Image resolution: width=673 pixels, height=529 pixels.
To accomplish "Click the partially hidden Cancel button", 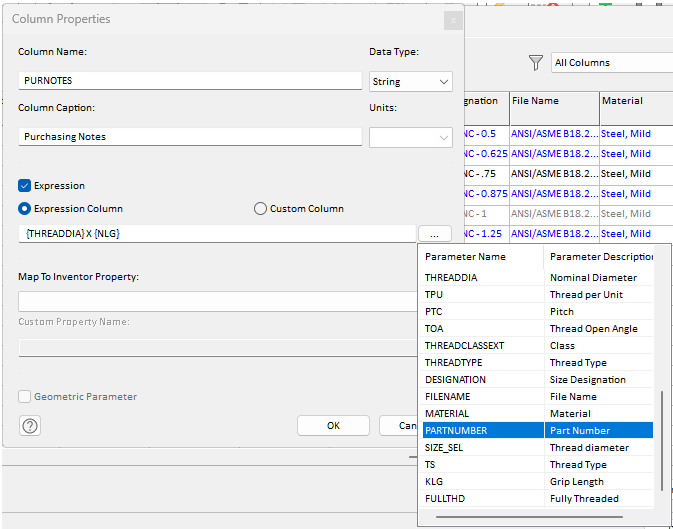I will tap(399, 426).
